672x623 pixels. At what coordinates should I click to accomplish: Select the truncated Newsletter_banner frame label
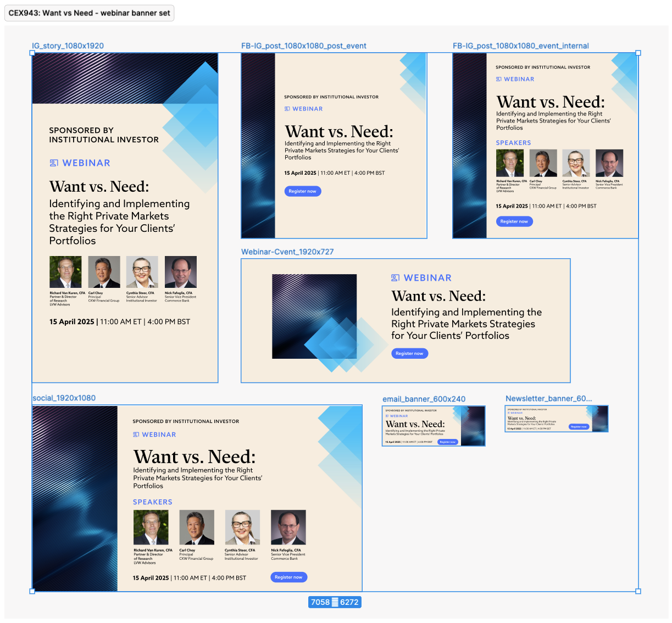[x=548, y=398]
